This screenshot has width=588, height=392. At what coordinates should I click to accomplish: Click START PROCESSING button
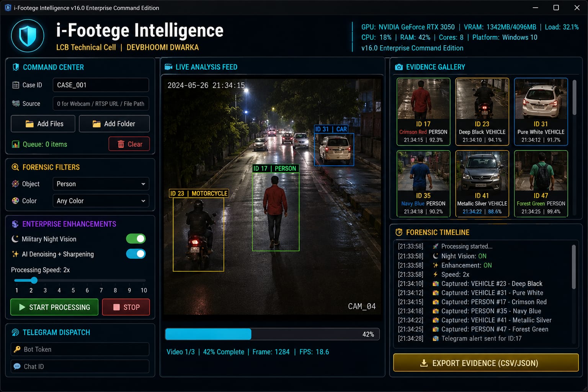(54, 307)
